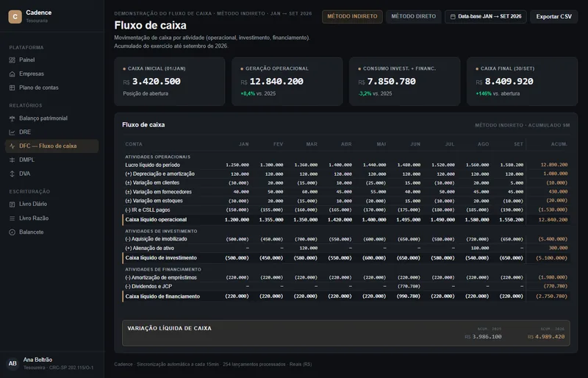Click Caixa líquido de financiamento row label
The height and width of the screenshot is (378, 588).
click(x=162, y=296)
